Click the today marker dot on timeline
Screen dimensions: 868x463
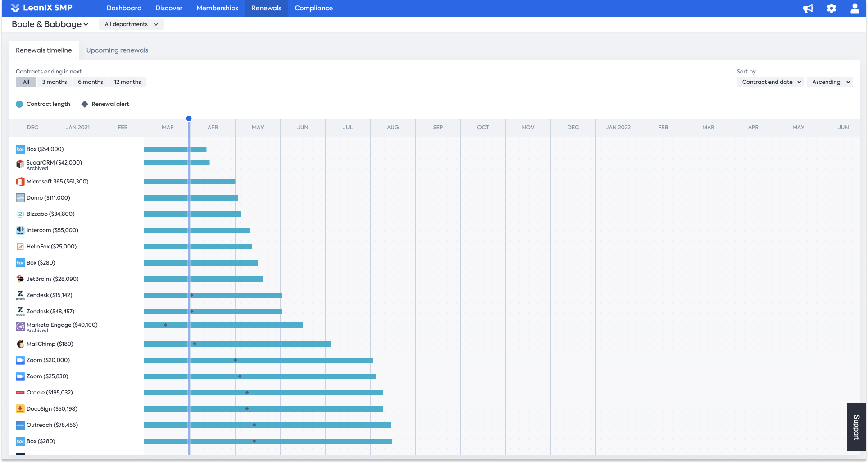pos(189,119)
